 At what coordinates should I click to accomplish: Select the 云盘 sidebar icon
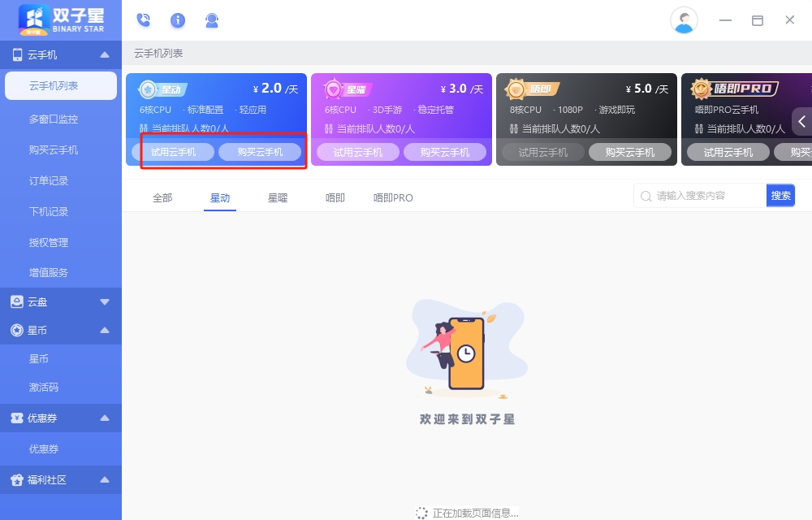tap(18, 301)
